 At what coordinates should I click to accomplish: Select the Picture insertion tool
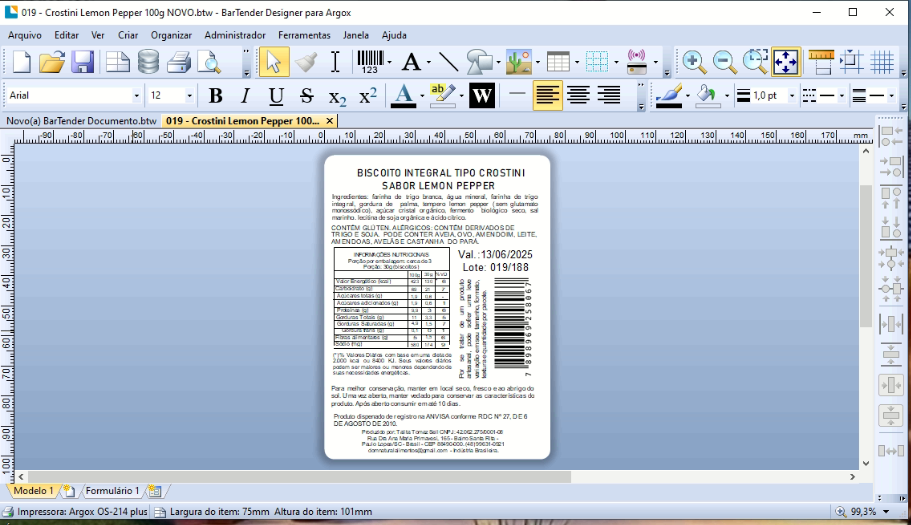tap(518, 62)
